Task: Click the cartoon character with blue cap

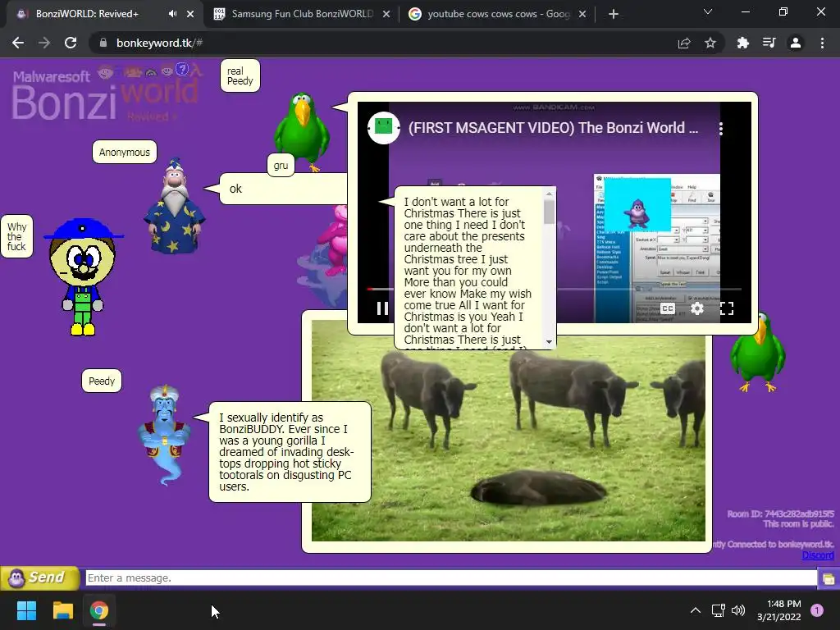Action: tap(83, 276)
